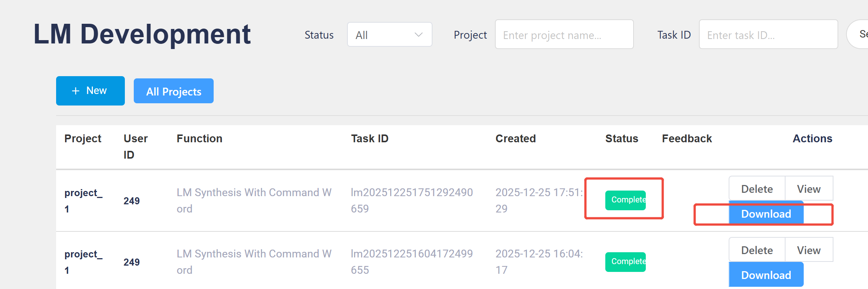Select the Task ID column header
The image size is (868, 289).
369,139
